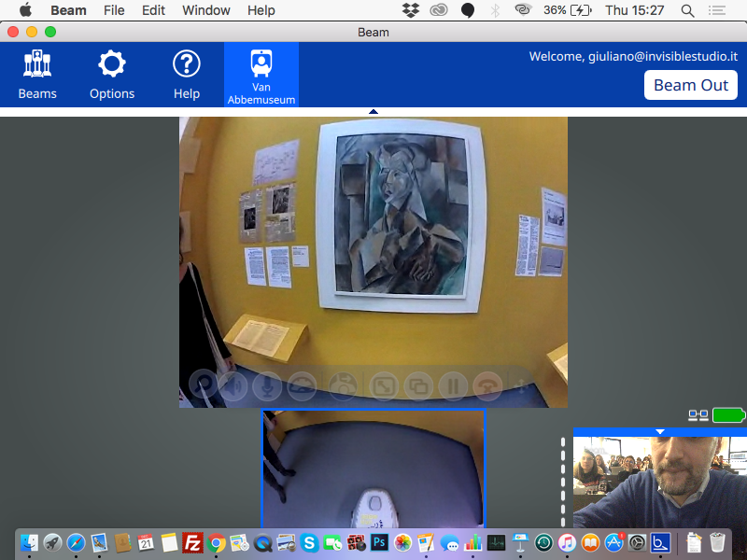The height and width of the screenshot is (560, 747).
Task: Click the battery 36% status
Action: point(568,10)
